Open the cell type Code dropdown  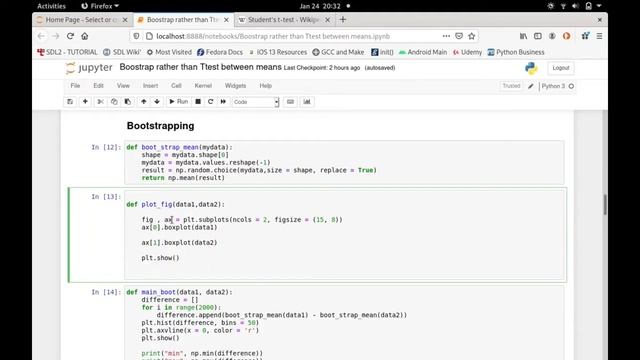click(256, 102)
